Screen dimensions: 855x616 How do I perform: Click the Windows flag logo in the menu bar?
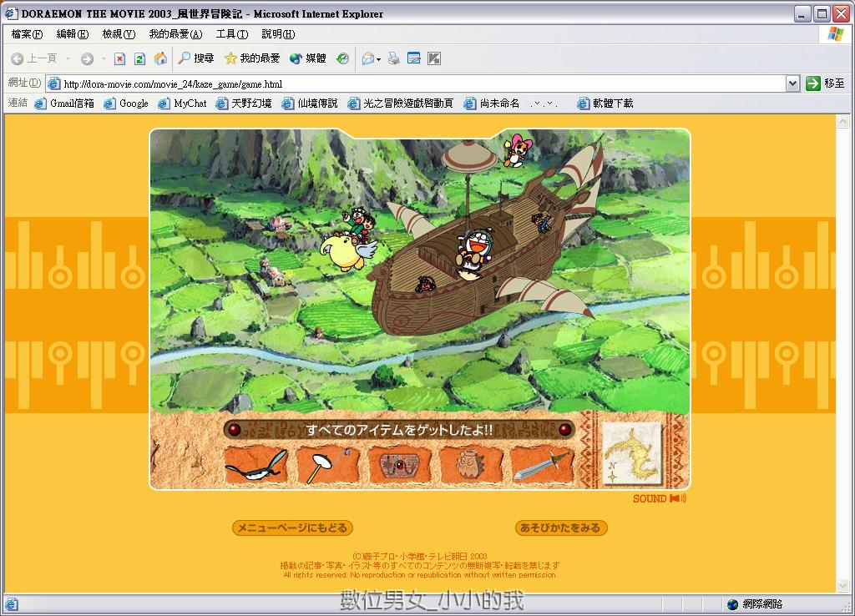coord(835,34)
